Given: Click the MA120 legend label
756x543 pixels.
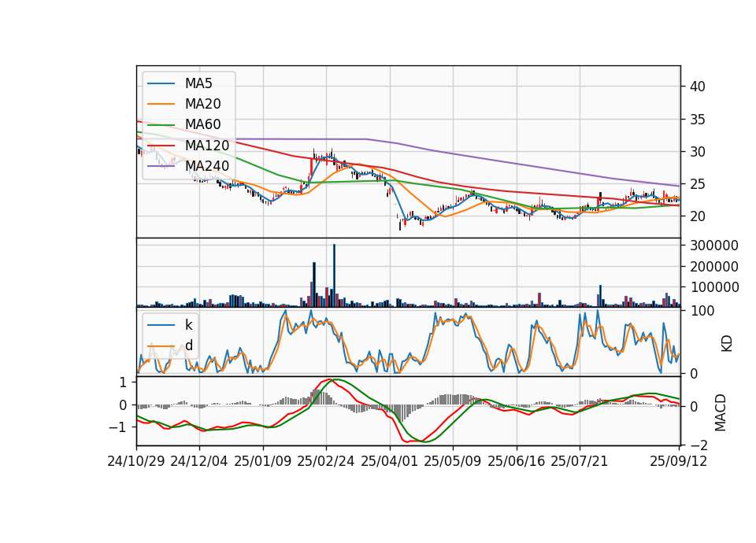Looking at the screenshot, I should pyautogui.click(x=207, y=145).
